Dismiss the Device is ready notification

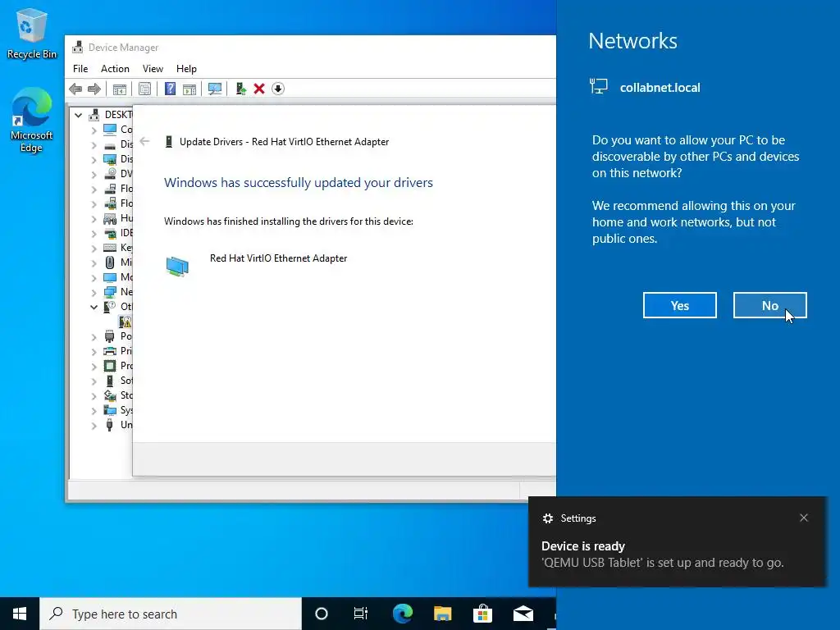[804, 518]
